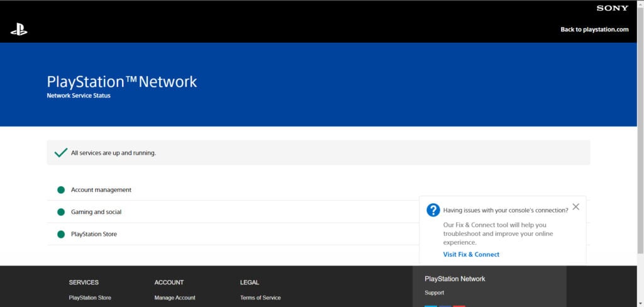Click the LEGAL footer heading
644x307 pixels.
(x=250, y=282)
